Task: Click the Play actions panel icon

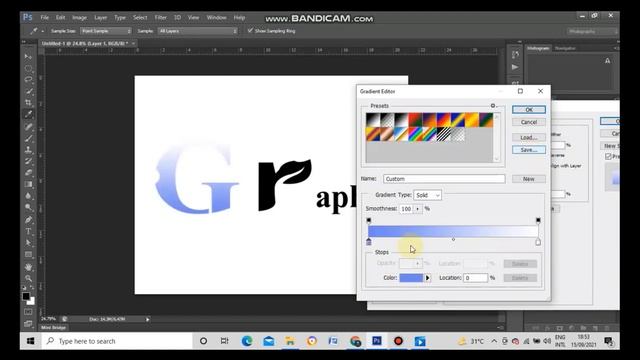Action: coord(515,67)
